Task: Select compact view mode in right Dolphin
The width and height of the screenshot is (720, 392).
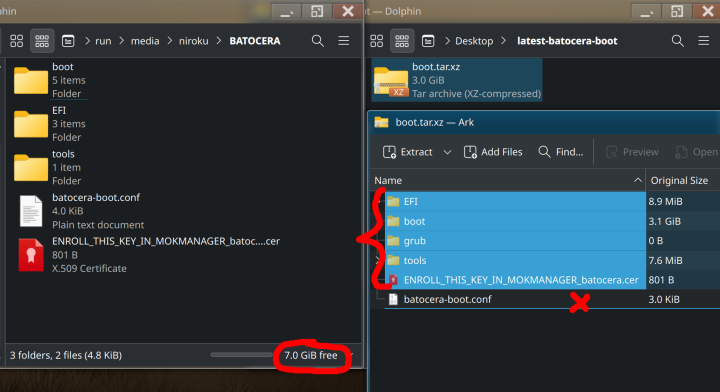Action: click(402, 41)
